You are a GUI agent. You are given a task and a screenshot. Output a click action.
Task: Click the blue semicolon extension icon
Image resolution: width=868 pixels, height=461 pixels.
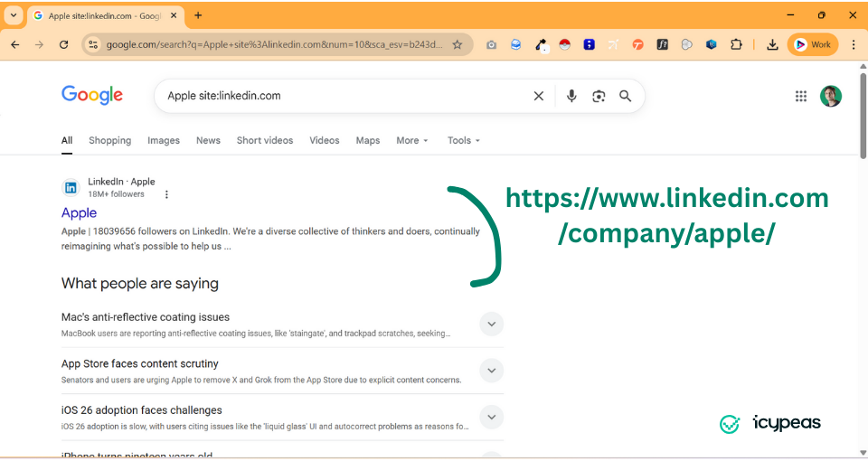589,45
